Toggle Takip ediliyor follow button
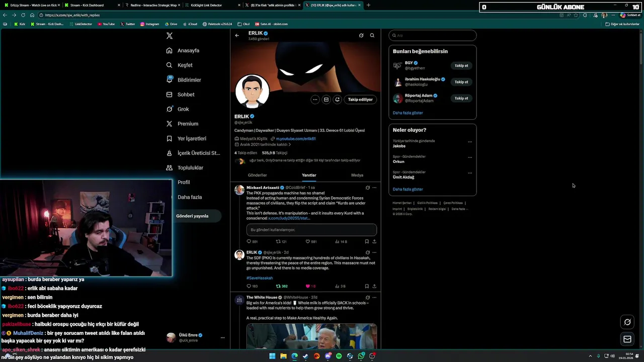 (360, 100)
